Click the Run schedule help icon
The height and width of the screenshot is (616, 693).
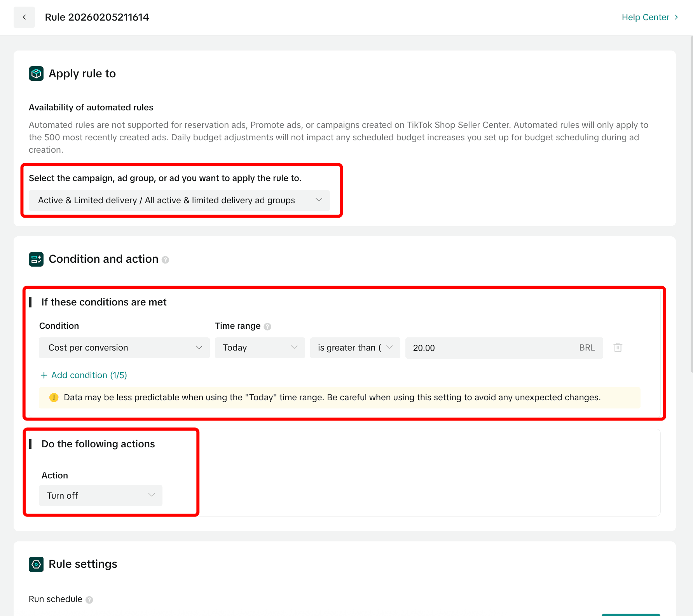pyautogui.click(x=89, y=600)
